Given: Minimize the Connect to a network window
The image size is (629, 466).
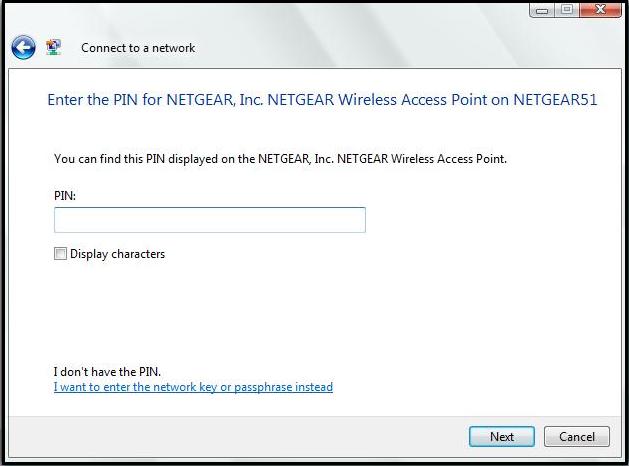Looking at the screenshot, I should 543,10.
